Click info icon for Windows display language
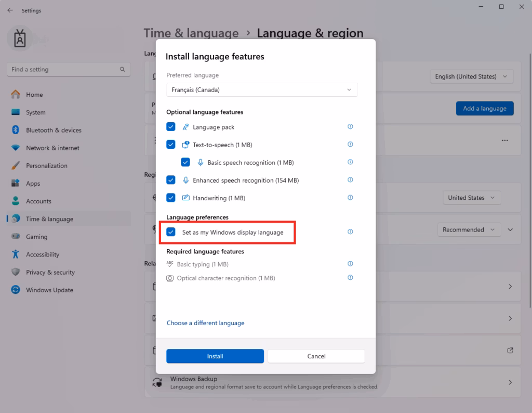This screenshot has width=532, height=413. click(x=350, y=231)
